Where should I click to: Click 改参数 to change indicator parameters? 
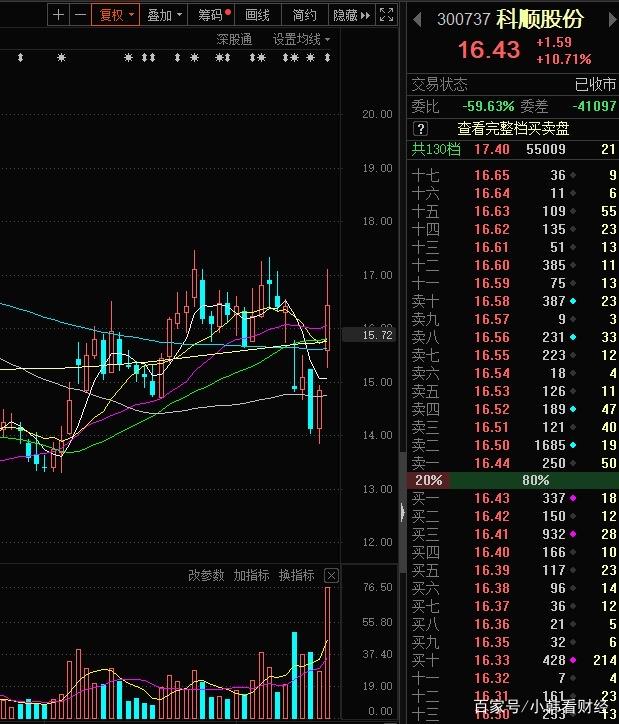point(205,575)
